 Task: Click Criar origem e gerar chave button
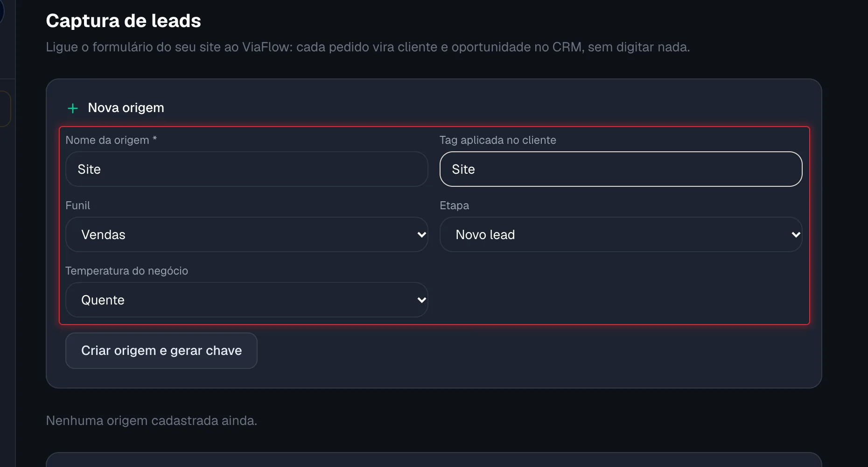pyautogui.click(x=161, y=351)
